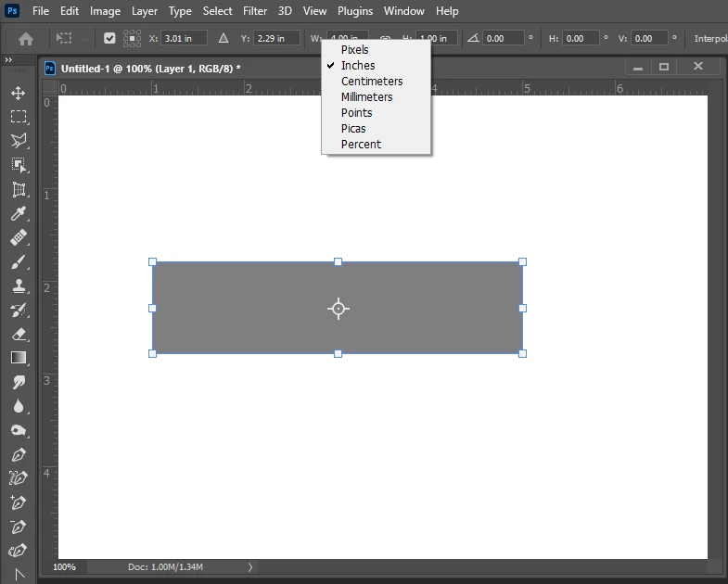Click the horizontal skew H field

581,38
